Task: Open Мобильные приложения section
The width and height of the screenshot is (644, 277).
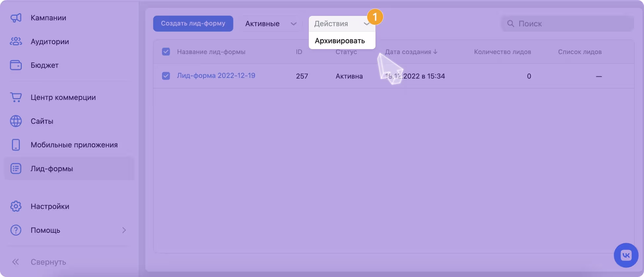Action: (x=74, y=145)
